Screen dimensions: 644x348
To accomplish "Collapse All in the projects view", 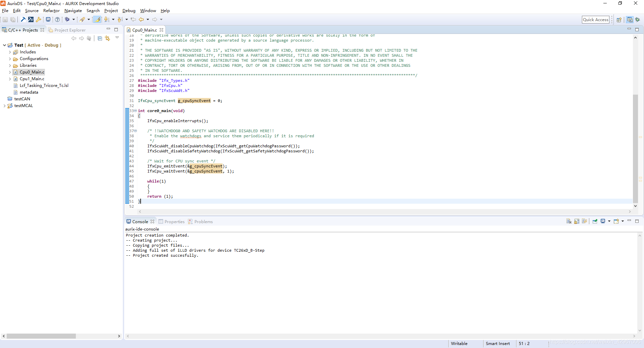I will coord(100,38).
